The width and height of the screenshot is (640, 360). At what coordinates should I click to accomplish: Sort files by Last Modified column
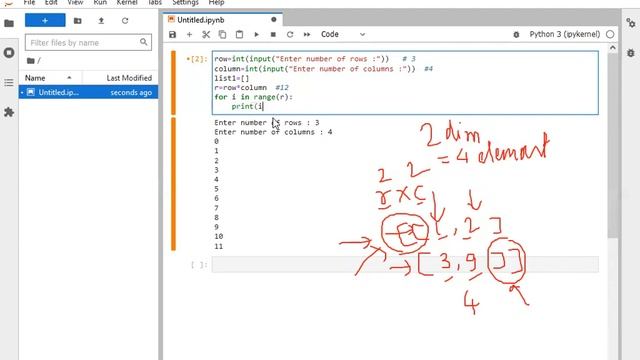point(120,78)
